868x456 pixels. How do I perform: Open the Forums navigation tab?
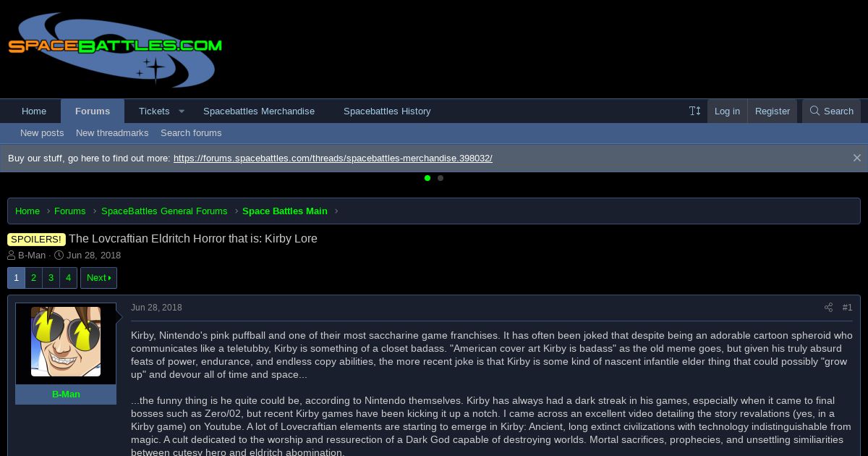pos(93,111)
